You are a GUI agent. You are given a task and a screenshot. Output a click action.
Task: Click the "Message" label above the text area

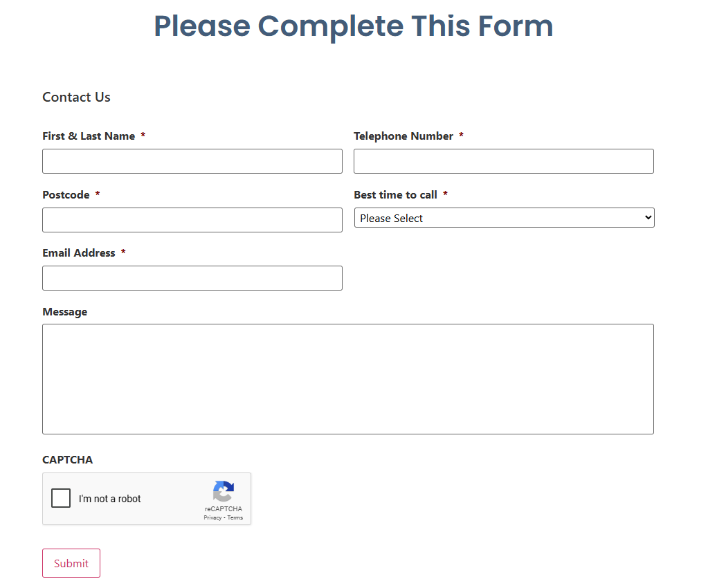[64, 312]
